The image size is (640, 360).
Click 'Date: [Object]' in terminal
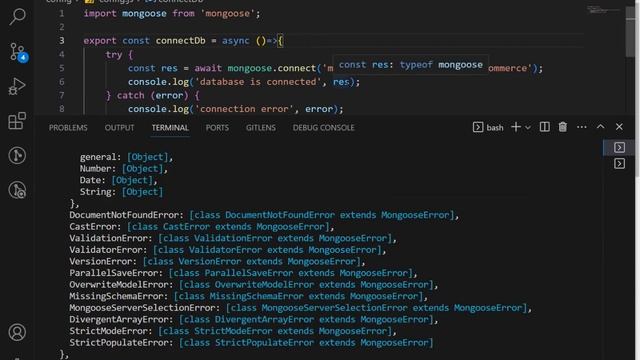click(x=118, y=180)
